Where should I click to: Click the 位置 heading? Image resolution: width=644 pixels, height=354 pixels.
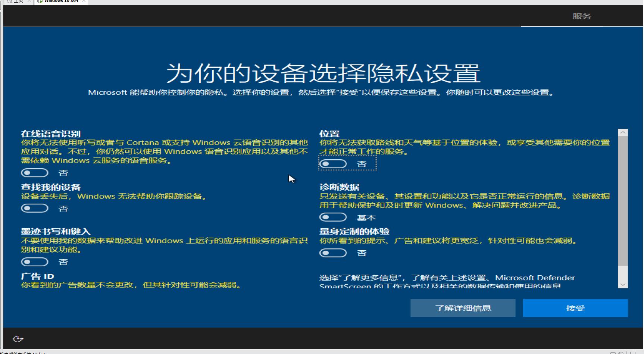point(329,134)
